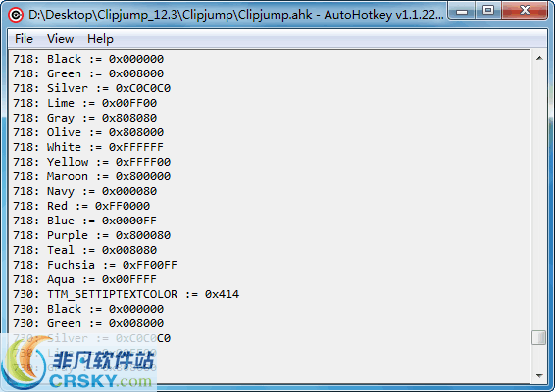Viewport: 555px width, 392px height.
Task: Close the AutoHotkey window
Action: click(x=525, y=10)
